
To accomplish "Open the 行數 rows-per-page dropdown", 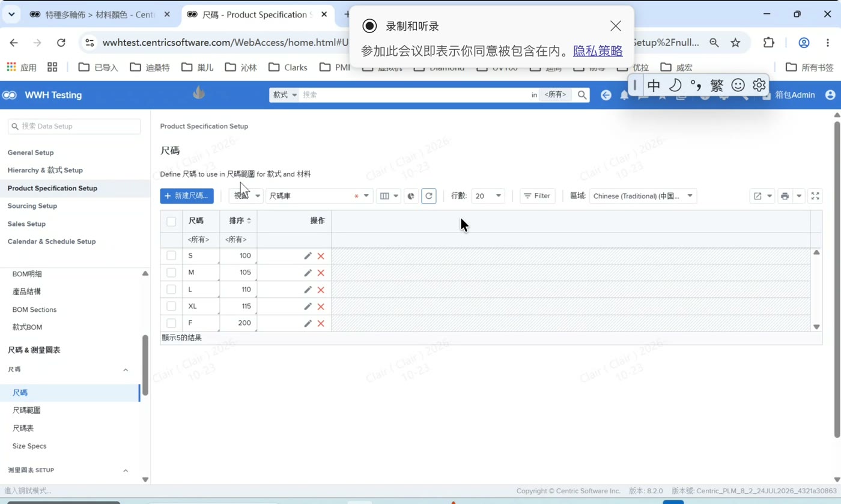I will 488,196.
